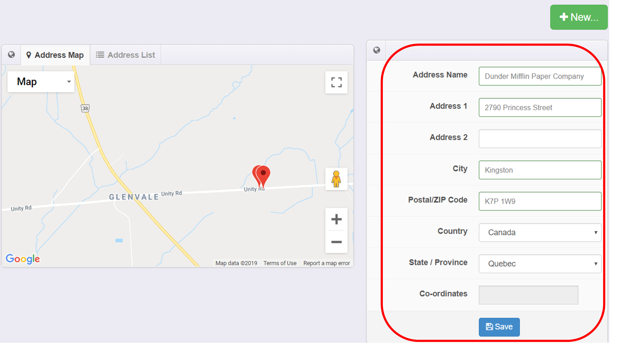This screenshot has width=644, height=357.
Task: Save the address form
Action: pyautogui.click(x=499, y=327)
